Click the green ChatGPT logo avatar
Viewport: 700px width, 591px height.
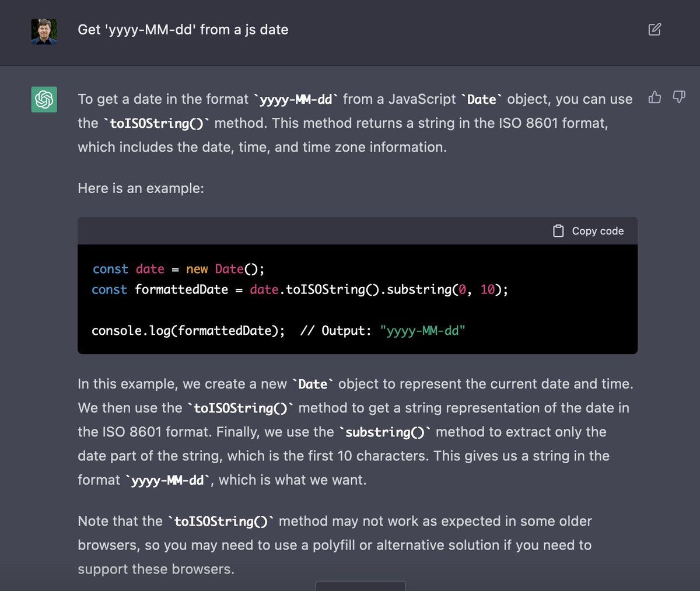pyautogui.click(x=44, y=99)
